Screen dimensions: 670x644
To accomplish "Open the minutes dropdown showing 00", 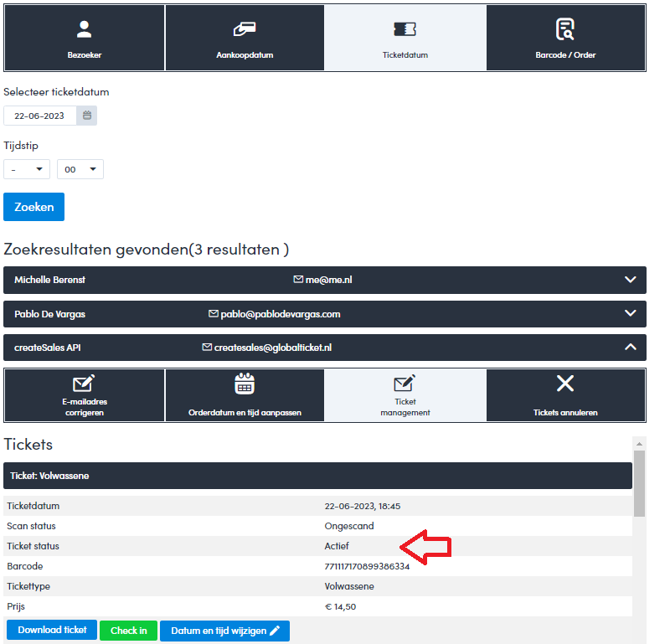I will coord(80,169).
